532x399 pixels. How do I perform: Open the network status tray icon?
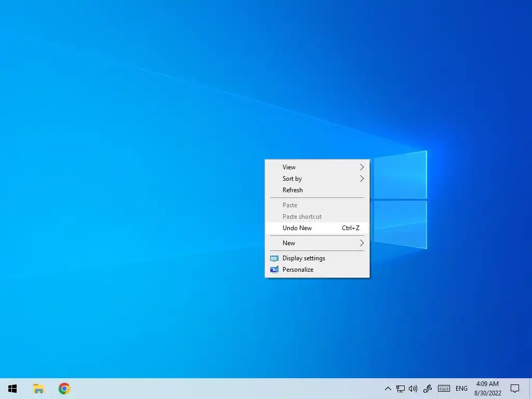[401, 389]
